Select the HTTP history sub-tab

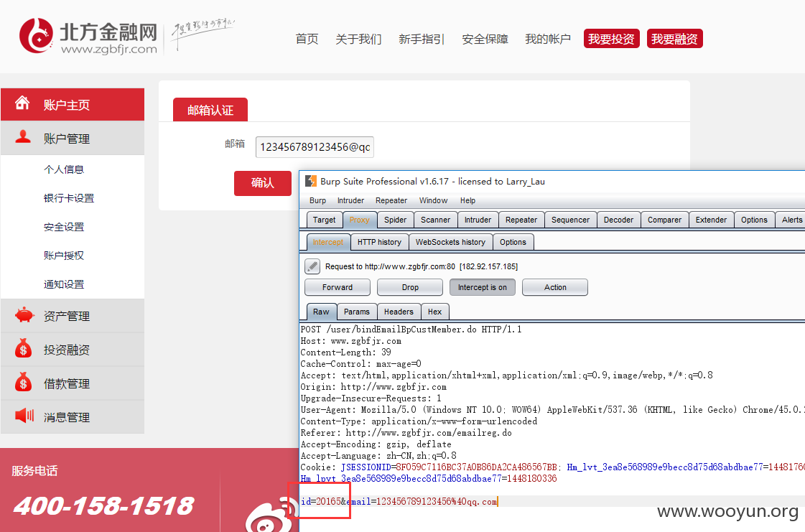[x=379, y=242]
